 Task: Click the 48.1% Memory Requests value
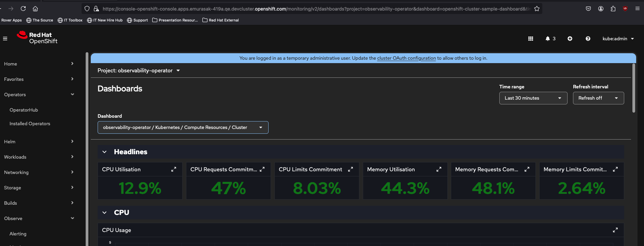pos(493,188)
